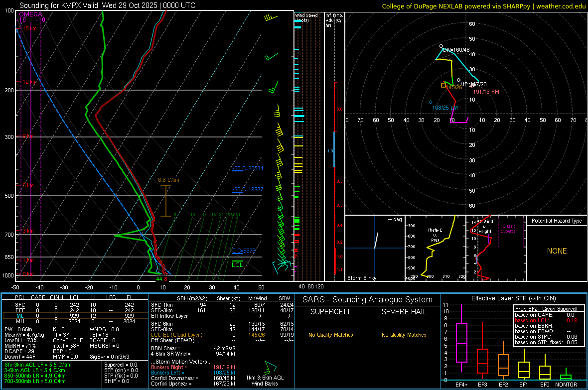The width and height of the screenshot is (588, 390).
Task: Click the 6 km height marker
Action: [28, 185]
